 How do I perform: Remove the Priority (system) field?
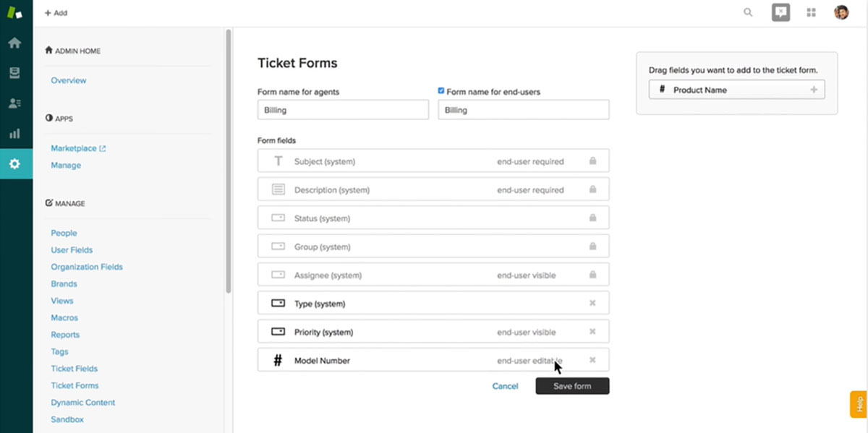(x=592, y=332)
